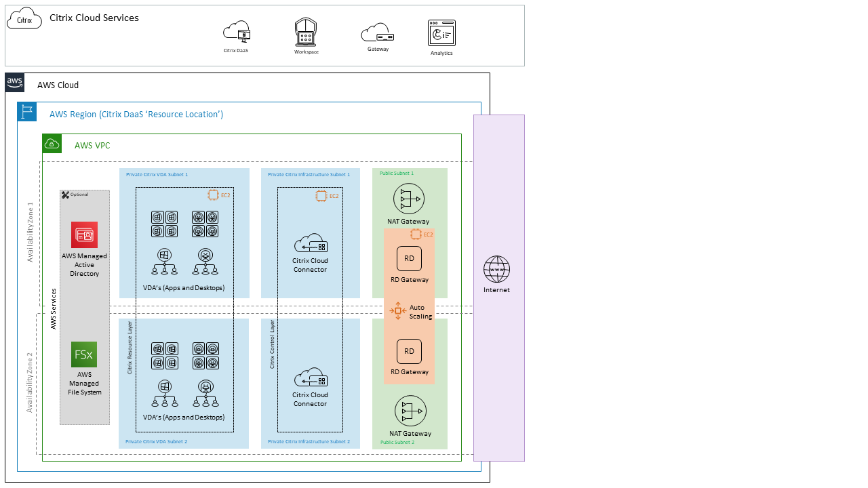The height and width of the screenshot is (488, 868).
Task: Click the "Citrix Cloud Services" heading
Action: tap(94, 18)
